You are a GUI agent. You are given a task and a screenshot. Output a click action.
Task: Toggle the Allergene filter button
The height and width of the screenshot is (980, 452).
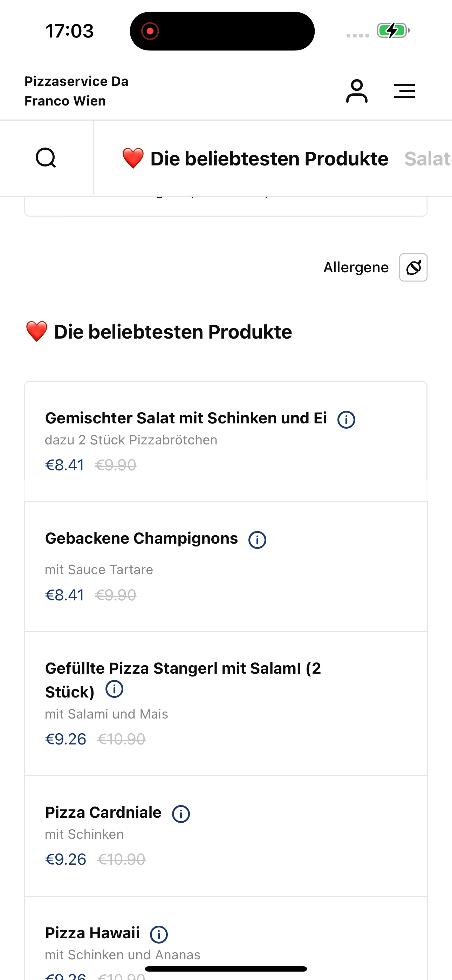click(x=413, y=267)
